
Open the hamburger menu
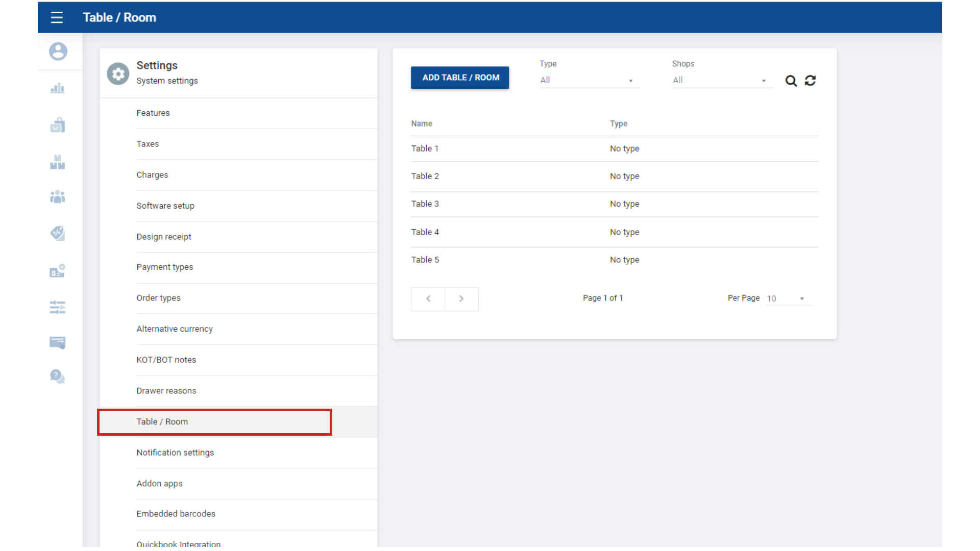point(57,17)
